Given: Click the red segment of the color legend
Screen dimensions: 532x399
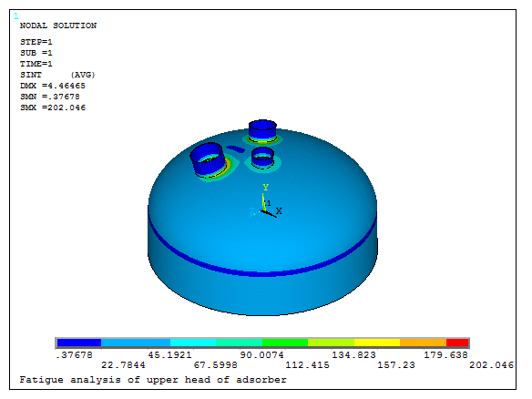Looking at the screenshot, I should coord(457,343).
